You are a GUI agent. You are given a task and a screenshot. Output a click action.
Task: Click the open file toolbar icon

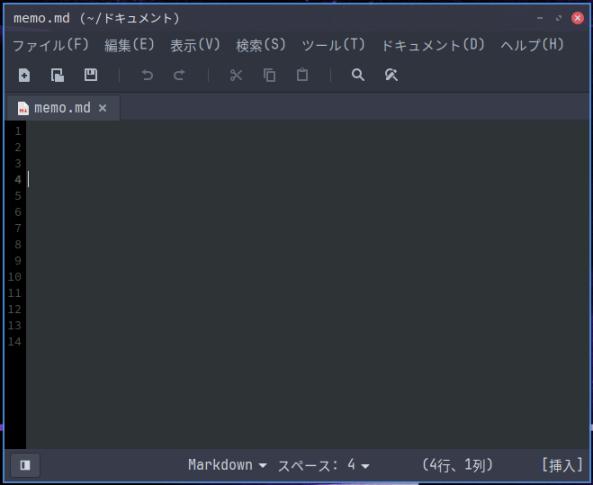point(57,75)
